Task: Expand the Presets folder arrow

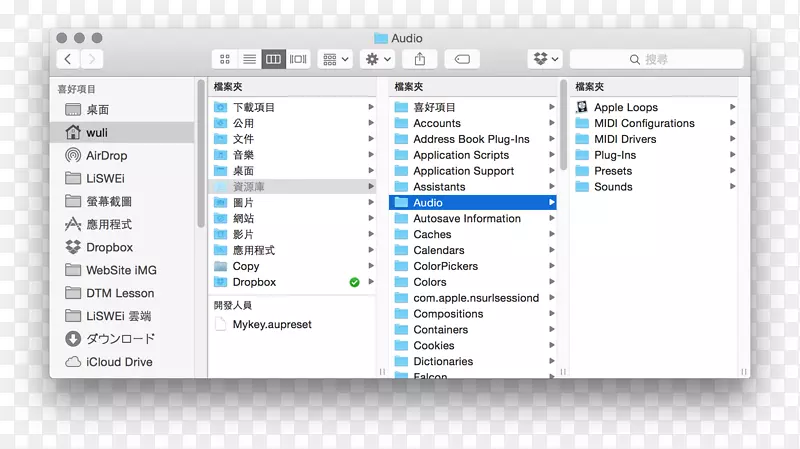Action: tap(732, 170)
